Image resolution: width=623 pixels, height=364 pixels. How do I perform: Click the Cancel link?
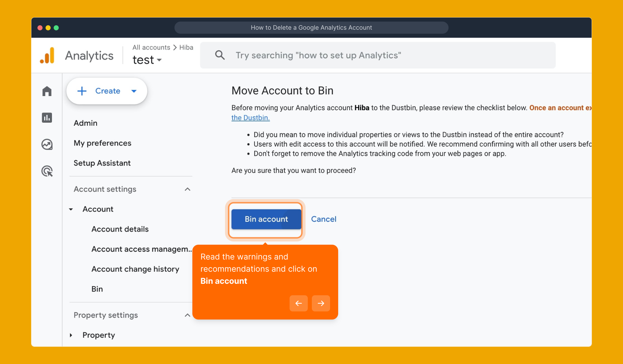[x=323, y=219]
